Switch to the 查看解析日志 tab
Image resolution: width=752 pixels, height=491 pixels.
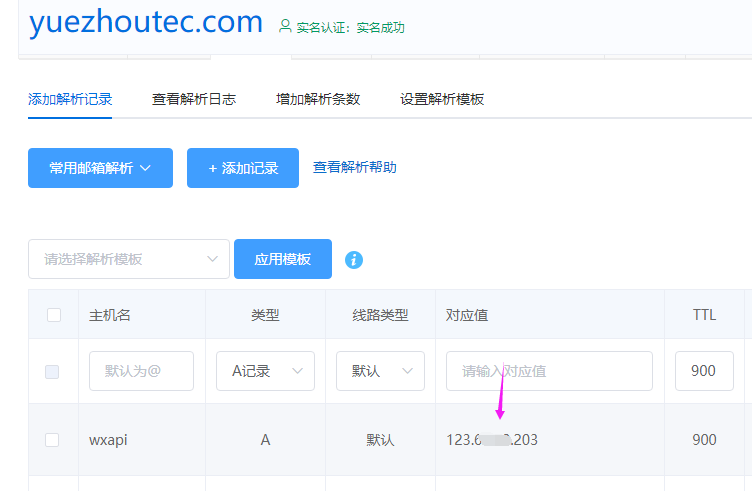click(x=194, y=99)
